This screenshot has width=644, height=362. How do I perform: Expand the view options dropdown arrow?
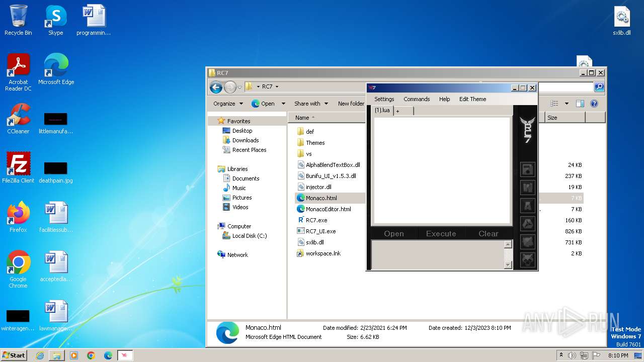567,104
